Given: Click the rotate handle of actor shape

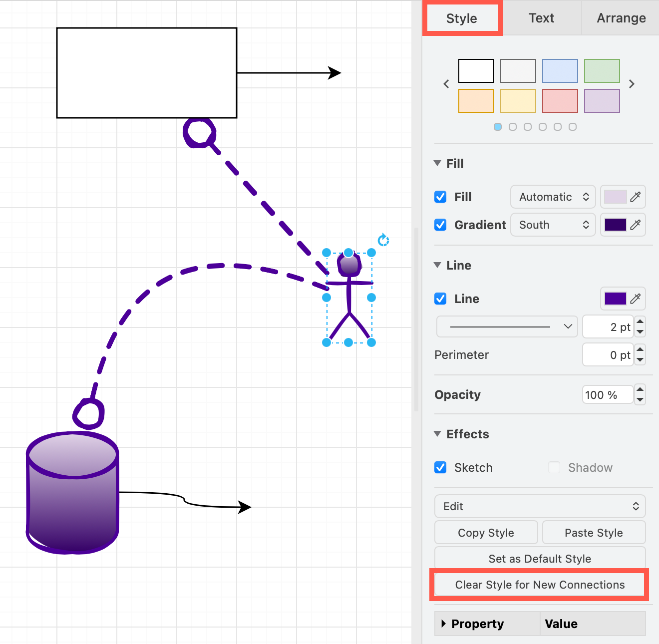Looking at the screenshot, I should (383, 240).
